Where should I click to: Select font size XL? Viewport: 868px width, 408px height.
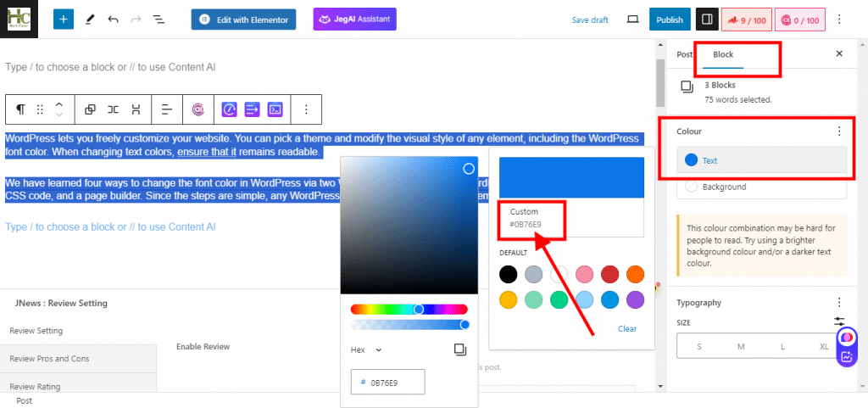pos(824,347)
